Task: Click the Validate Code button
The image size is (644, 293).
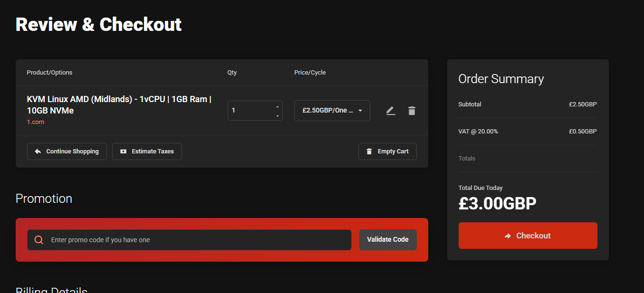Action: 388,240
